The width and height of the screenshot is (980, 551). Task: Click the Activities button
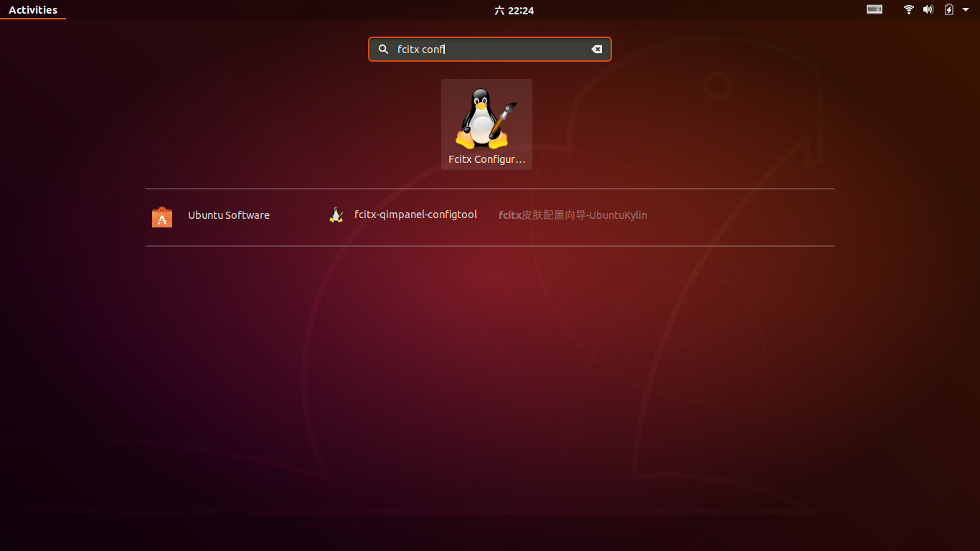point(33,9)
